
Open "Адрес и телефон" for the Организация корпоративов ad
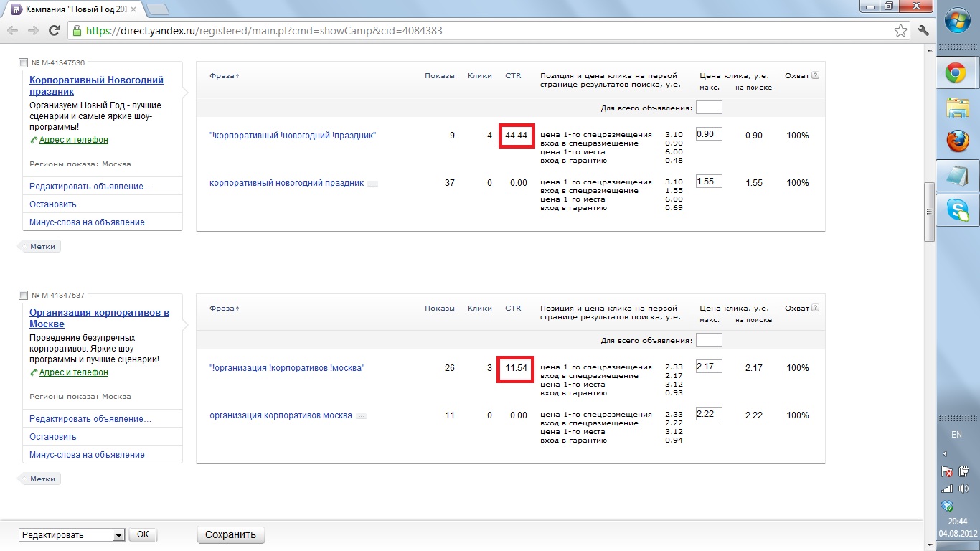pyautogui.click(x=74, y=372)
